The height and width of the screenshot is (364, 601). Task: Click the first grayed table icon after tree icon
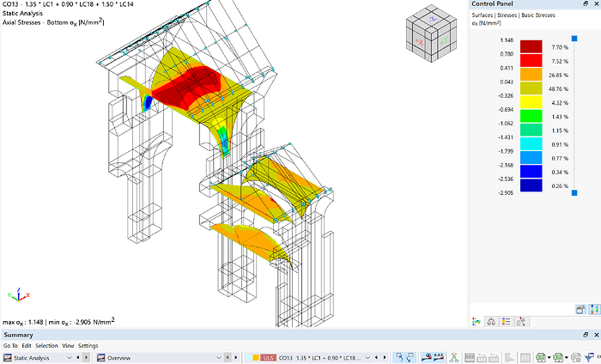click(470, 357)
